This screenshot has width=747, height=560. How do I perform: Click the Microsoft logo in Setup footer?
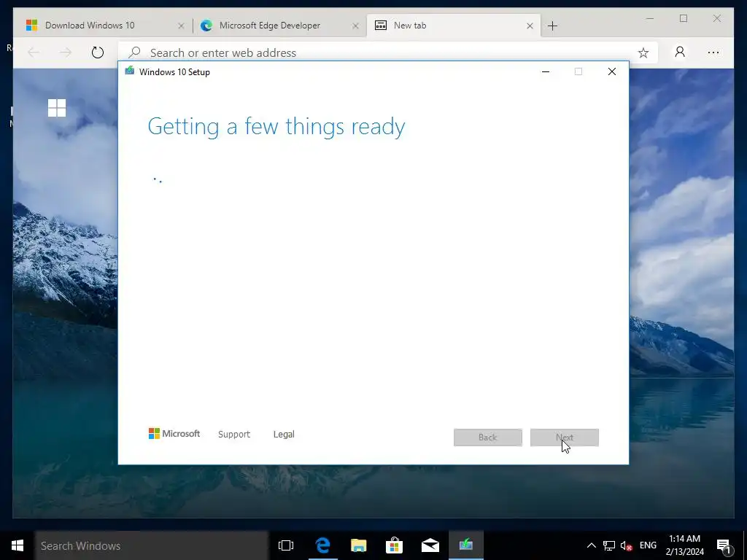tap(174, 434)
